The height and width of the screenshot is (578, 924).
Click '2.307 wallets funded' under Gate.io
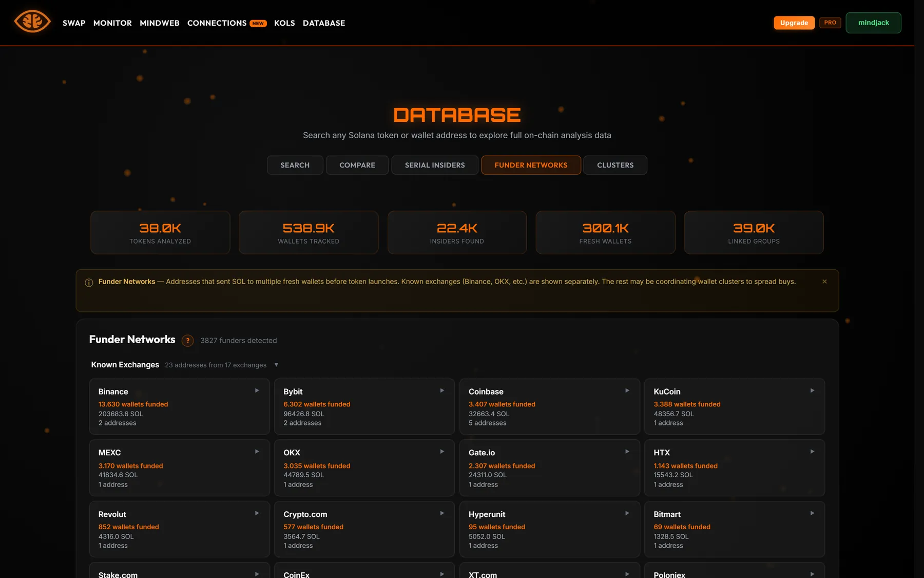click(502, 466)
